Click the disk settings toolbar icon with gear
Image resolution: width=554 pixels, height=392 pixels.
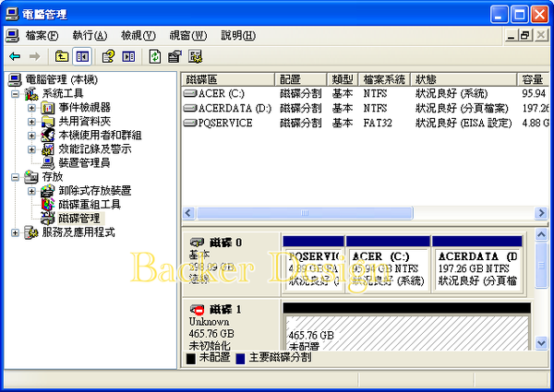(195, 56)
